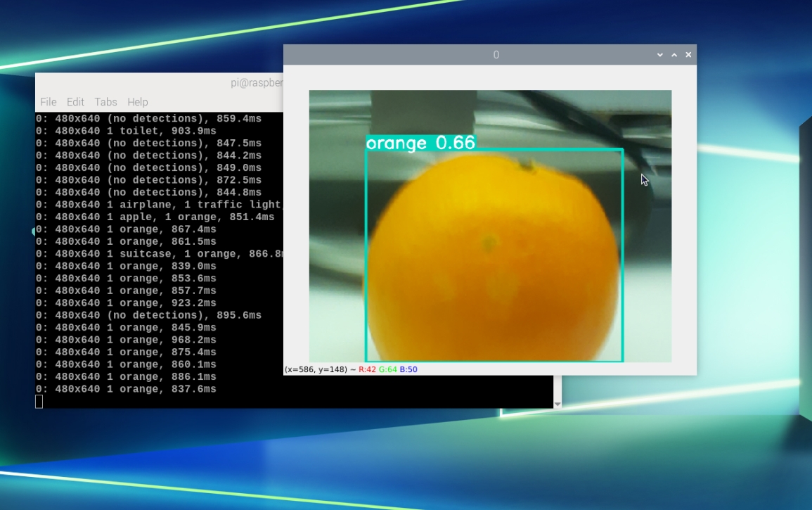Click the terminal line ending in 923.2ms
This screenshot has width=812, height=510.
coord(126,302)
